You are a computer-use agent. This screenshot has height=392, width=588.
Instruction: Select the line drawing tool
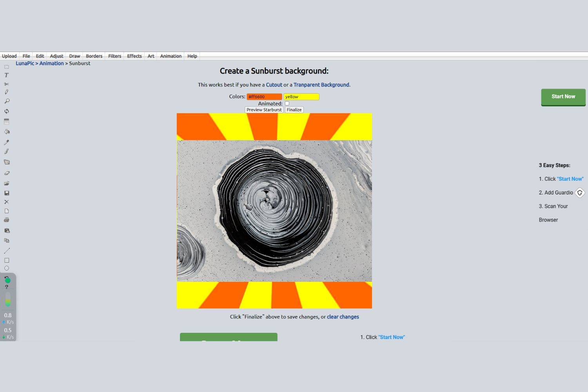pyautogui.click(x=7, y=250)
